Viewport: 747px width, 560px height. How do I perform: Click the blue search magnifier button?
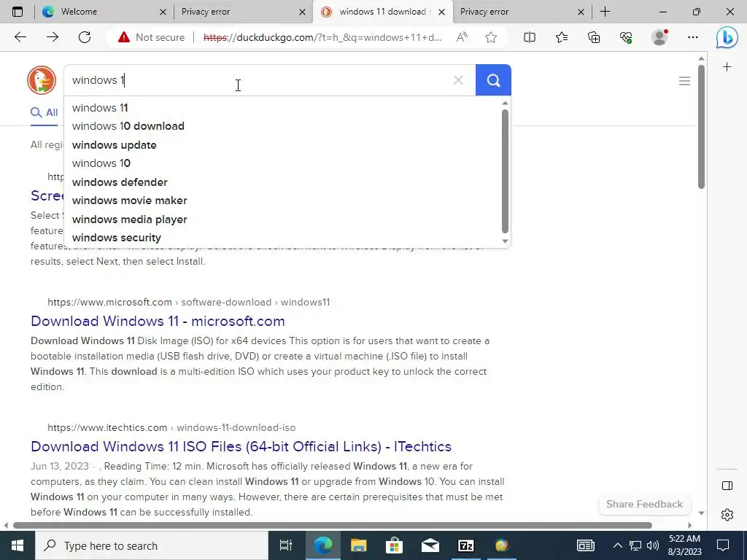493,80
